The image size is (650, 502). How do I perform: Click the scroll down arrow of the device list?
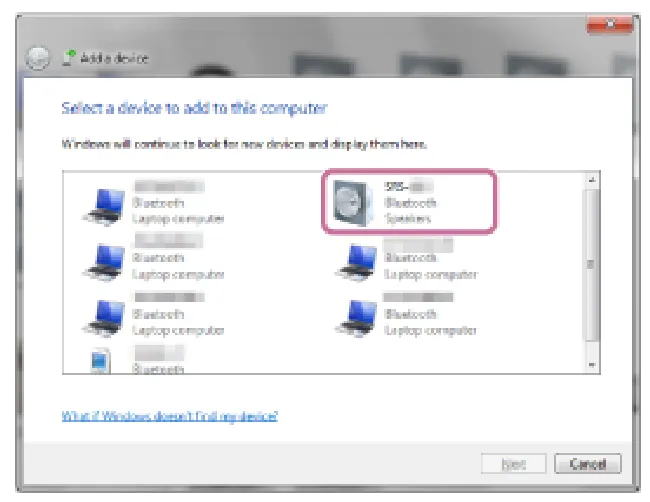[x=592, y=365]
